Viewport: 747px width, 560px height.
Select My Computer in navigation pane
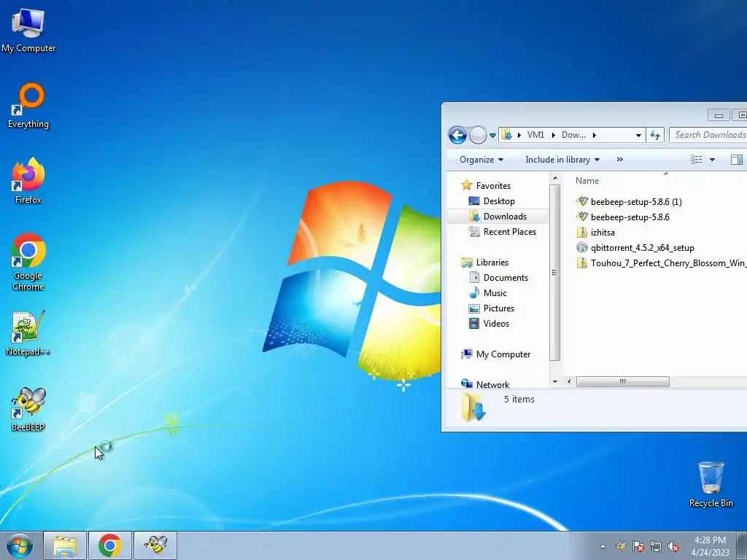point(503,354)
